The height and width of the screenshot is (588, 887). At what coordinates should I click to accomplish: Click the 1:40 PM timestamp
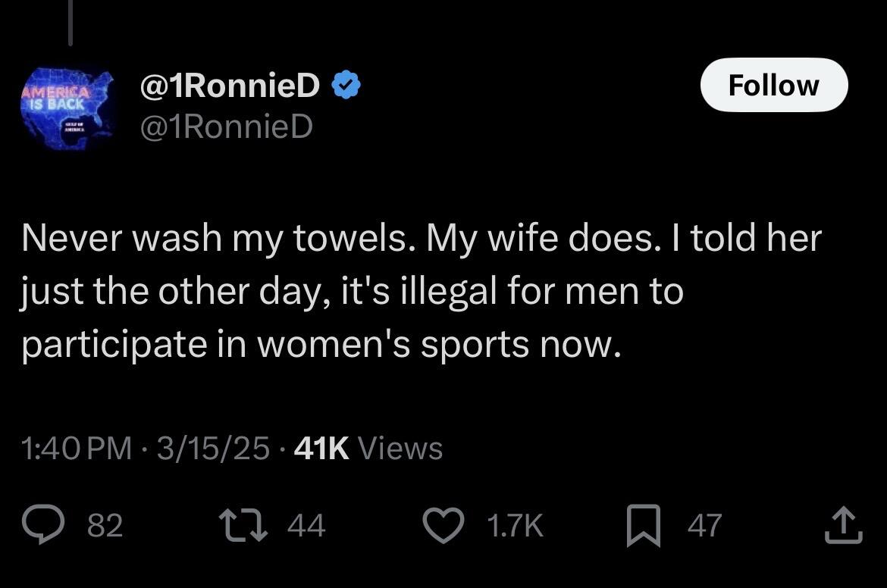77,449
